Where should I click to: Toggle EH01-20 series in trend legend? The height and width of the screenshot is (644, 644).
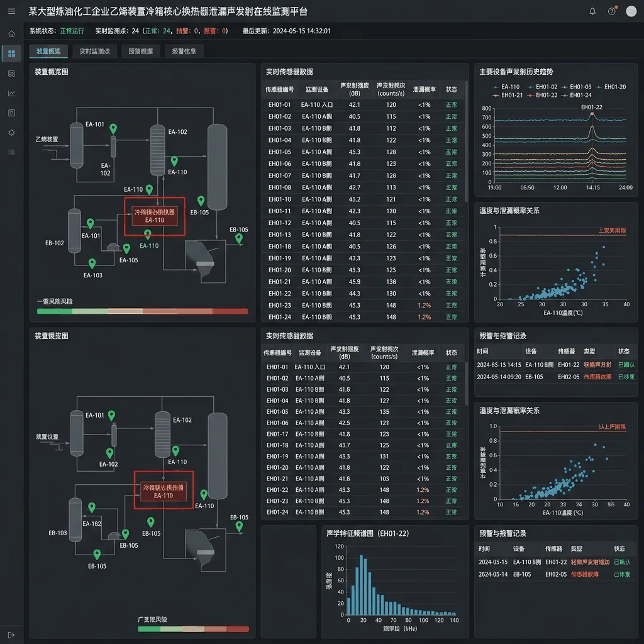point(611,87)
